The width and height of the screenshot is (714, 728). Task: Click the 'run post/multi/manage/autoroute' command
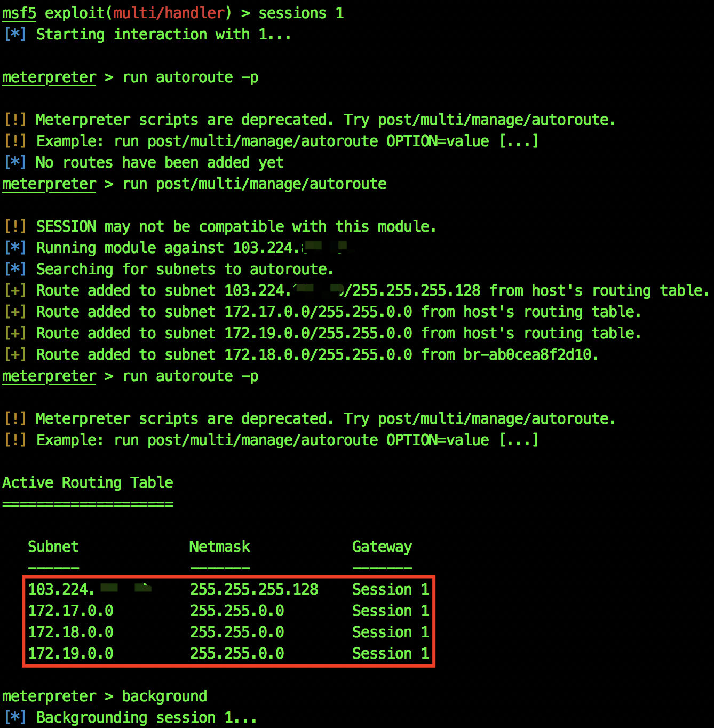tap(255, 184)
